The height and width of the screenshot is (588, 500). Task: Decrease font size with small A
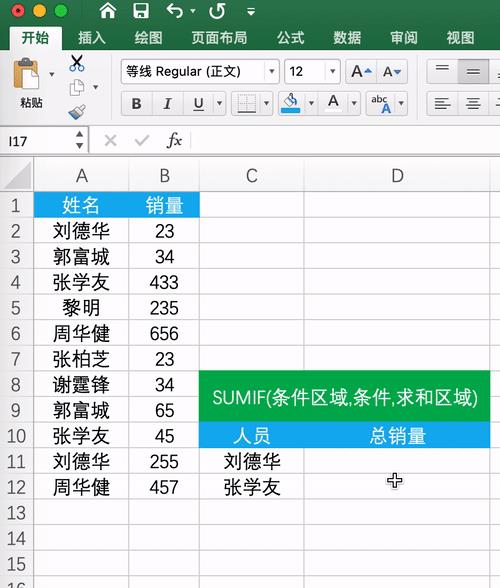click(392, 71)
